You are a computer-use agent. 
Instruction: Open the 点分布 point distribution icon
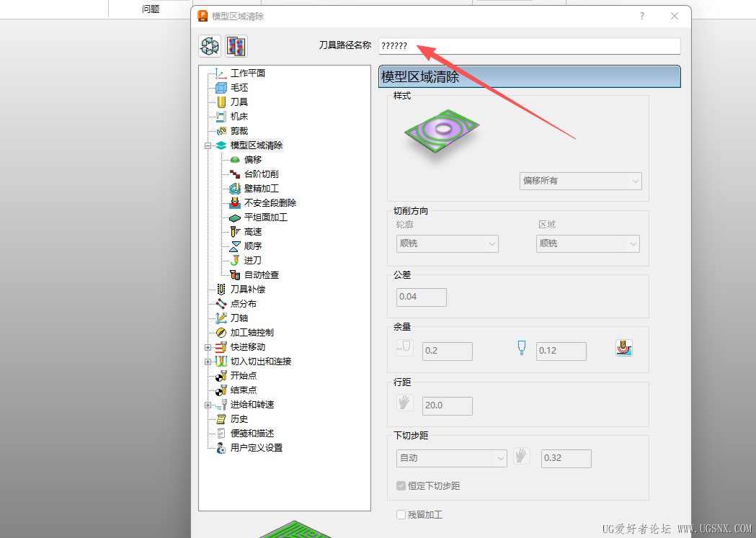point(221,304)
